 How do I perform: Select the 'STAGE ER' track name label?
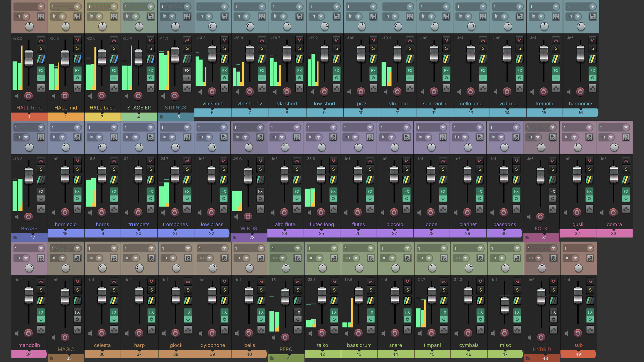click(139, 108)
